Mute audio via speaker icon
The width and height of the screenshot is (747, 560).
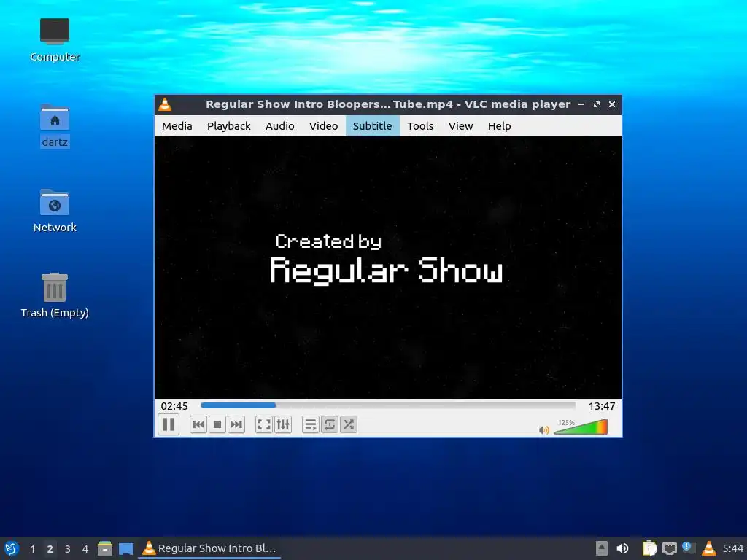coord(544,430)
